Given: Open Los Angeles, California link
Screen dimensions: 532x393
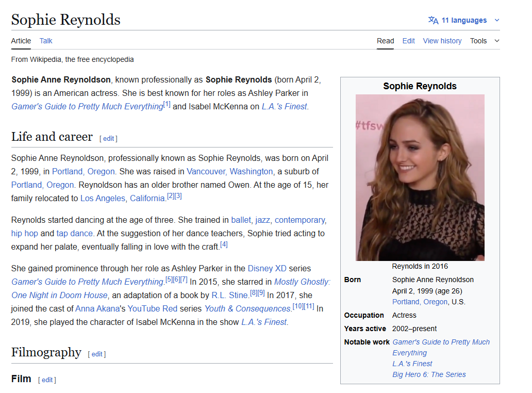Looking at the screenshot, I should coord(123,198).
